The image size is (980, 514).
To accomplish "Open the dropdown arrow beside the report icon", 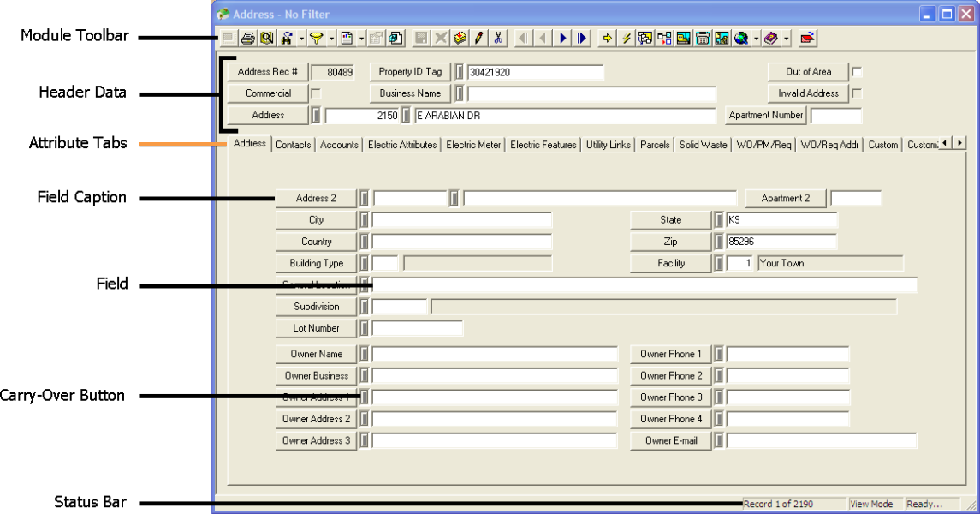I will [x=361, y=39].
